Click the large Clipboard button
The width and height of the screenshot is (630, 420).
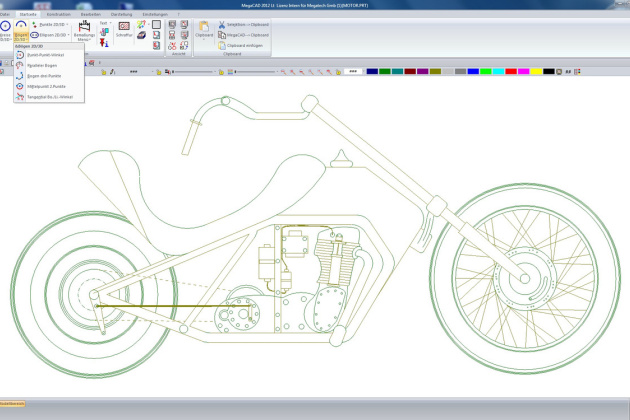204,31
